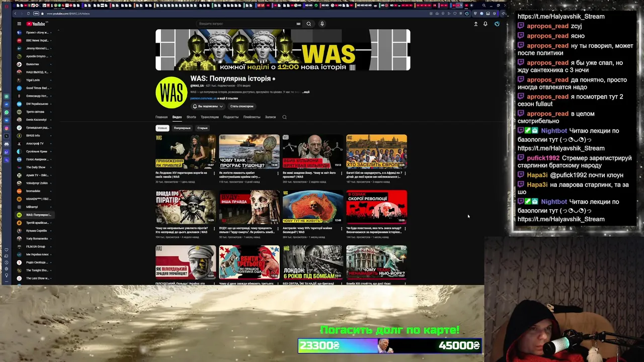
Task: Play 'Лондон: 6 років під бомбами' thumbnail
Action: click(x=312, y=262)
